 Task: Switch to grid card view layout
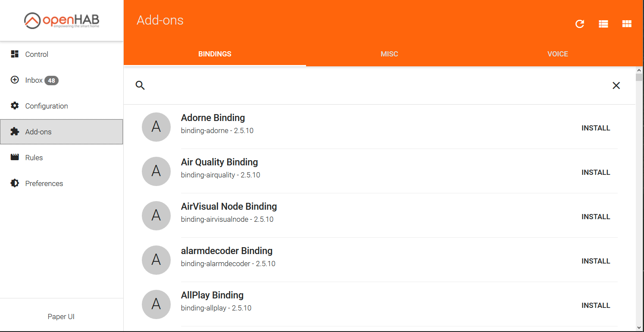(x=627, y=24)
